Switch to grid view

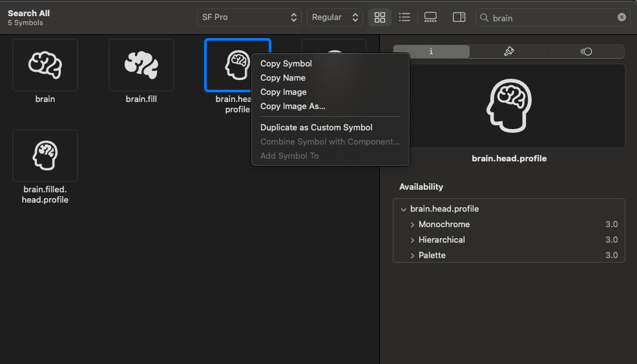click(379, 17)
